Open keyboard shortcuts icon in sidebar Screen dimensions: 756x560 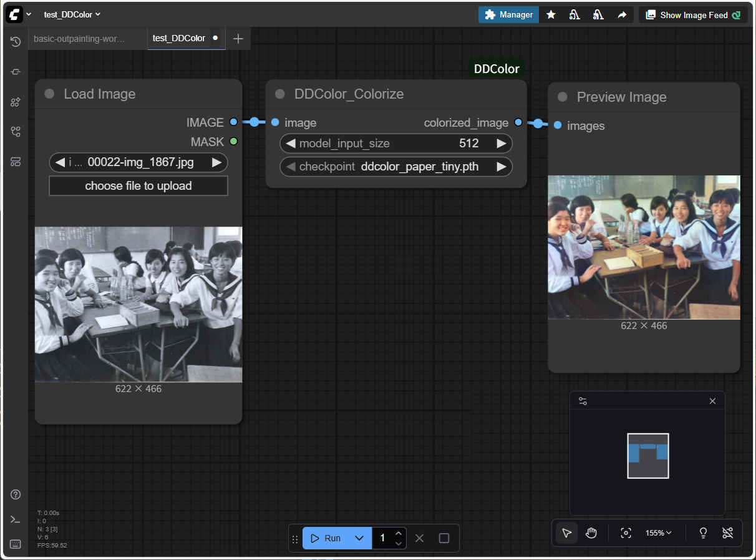[16, 544]
